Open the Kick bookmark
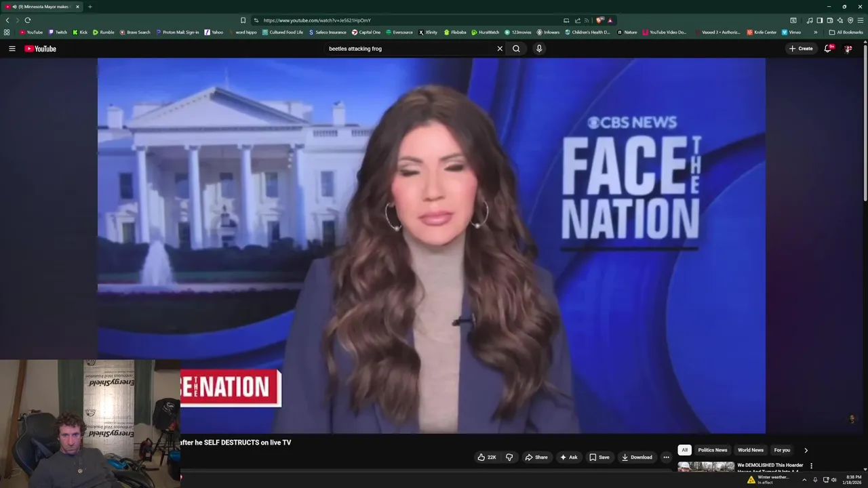Image resolution: width=868 pixels, height=488 pixels. [80, 32]
